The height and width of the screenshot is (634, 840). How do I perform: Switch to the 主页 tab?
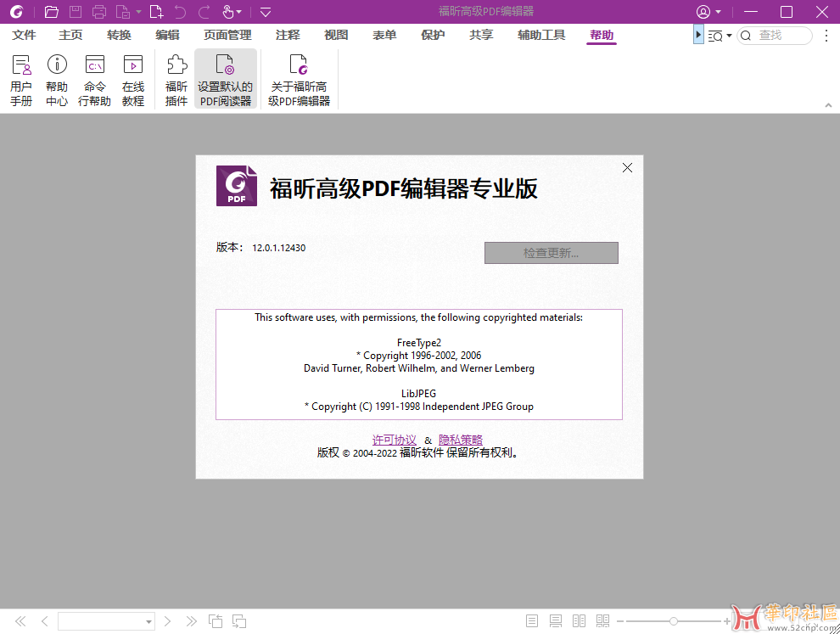click(x=70, y=35)
